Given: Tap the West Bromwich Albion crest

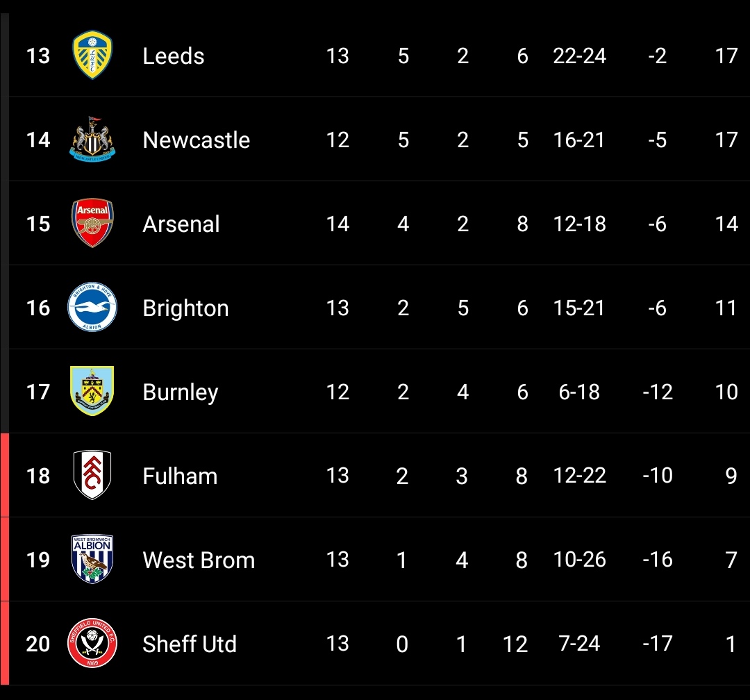Looking at the screenshot, I should 92,559.
